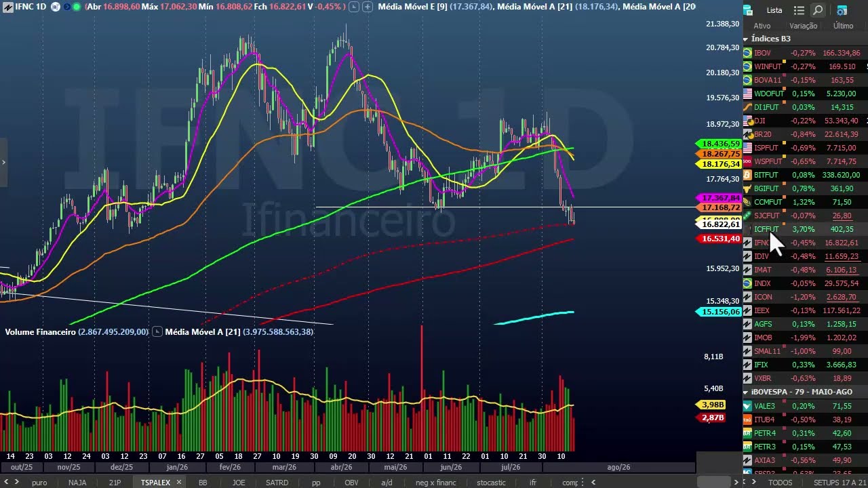
Task: Click the Bitcoin icon next to BITFUT
Action: [x=747, y=175]
